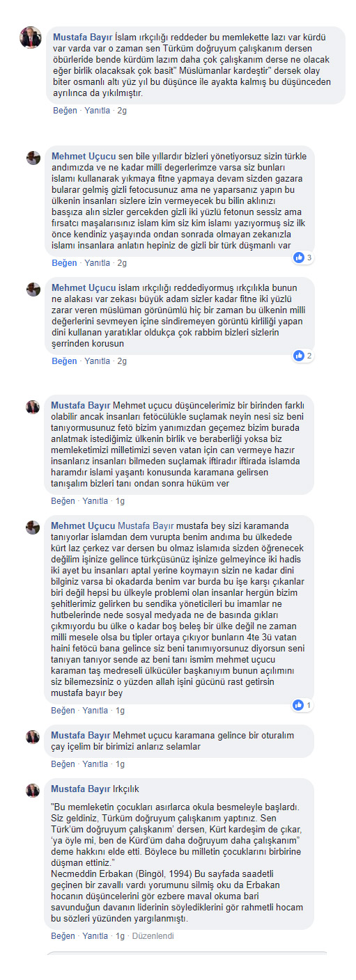This screenshot has width=356, height=980.
Task: Click the '2g' timestamp under the top comment
Action: tap(122, 111)
